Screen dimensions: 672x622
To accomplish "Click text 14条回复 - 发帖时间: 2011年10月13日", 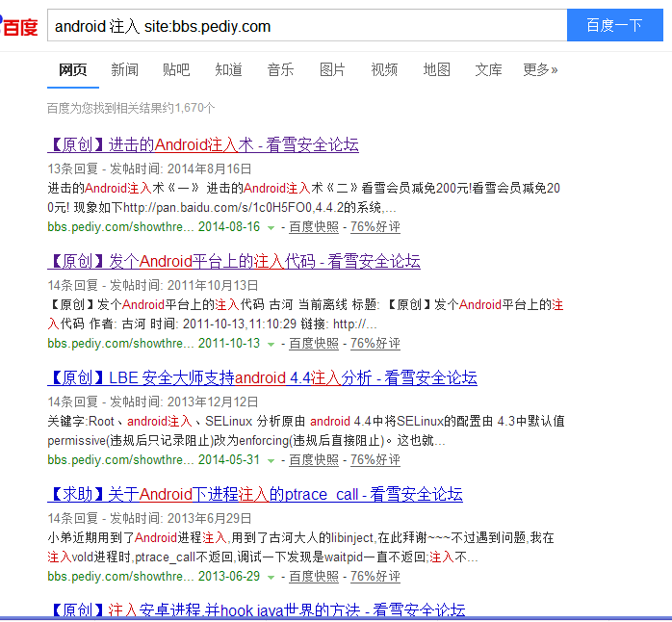I will (x=153, y=286).
